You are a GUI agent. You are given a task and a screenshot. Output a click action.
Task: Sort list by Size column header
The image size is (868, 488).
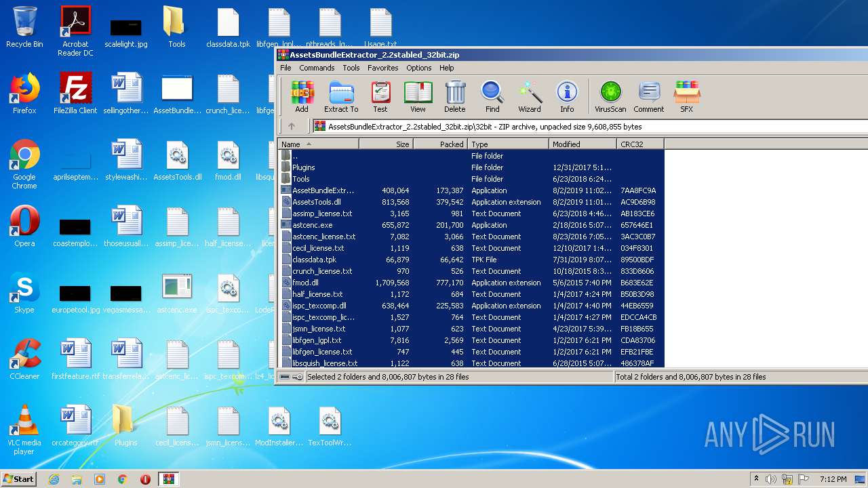[x=386, y=144]
